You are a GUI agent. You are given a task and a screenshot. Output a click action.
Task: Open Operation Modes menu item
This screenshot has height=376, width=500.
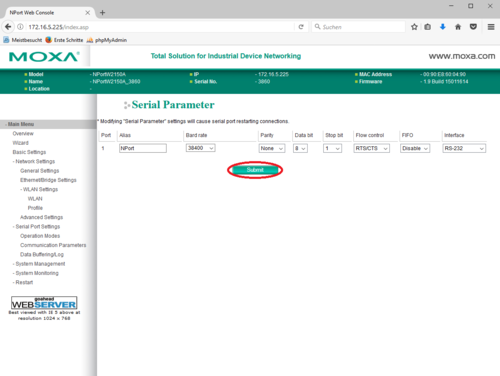pyautogui.click(x=40, y=236)
